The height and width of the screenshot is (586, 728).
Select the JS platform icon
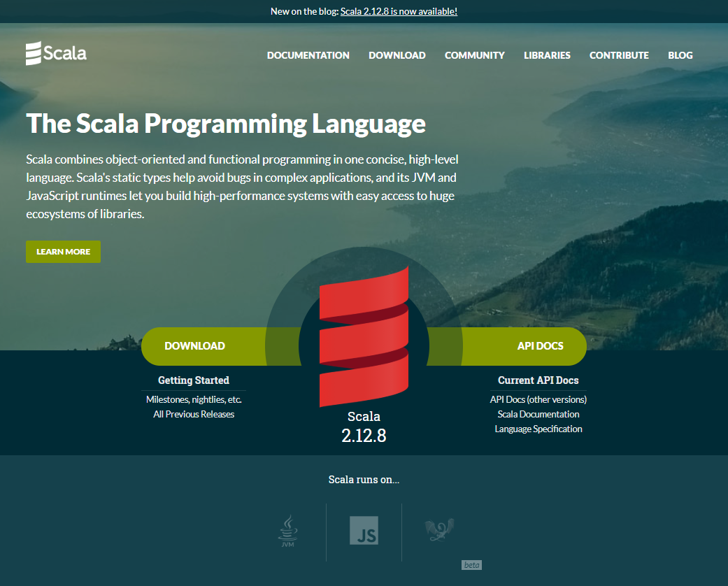tap(364, 530)
